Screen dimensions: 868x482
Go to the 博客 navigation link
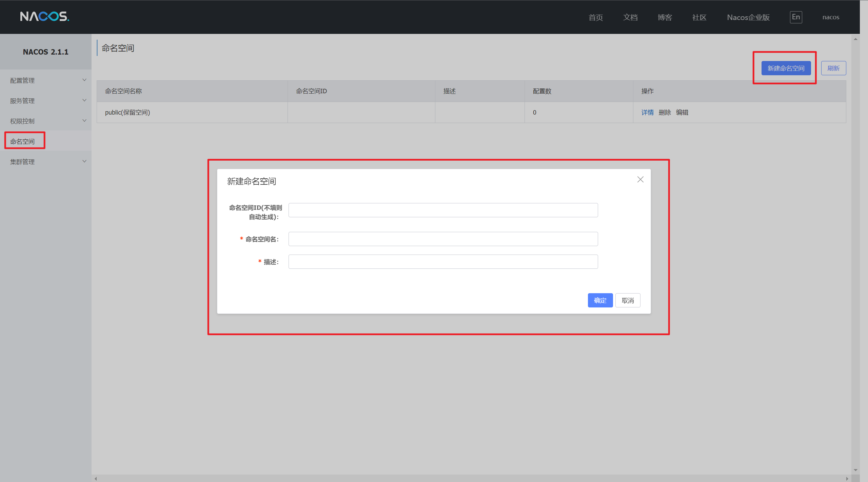(x=665, y=17)
